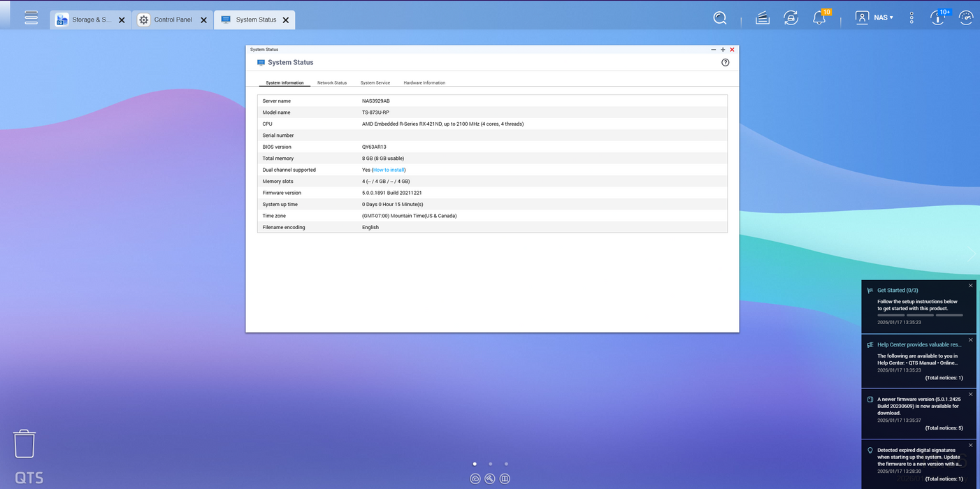Dismiss the expired digital signatures notification
Viewport: 980px width, 489px height.
point(970,446)
